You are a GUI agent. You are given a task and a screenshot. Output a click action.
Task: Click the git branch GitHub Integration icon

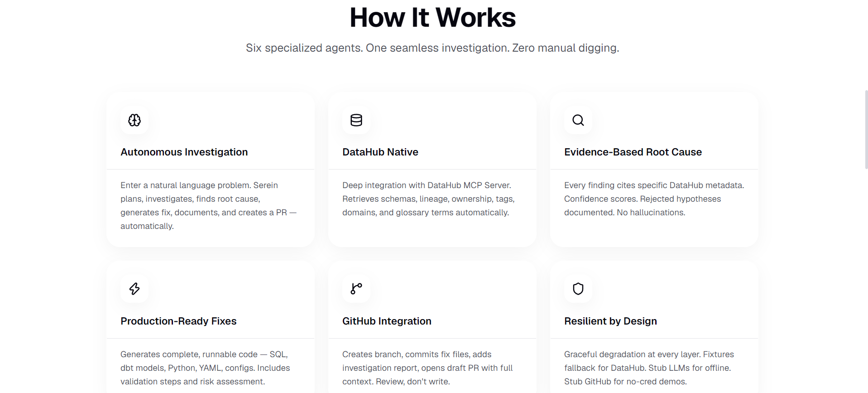coord(356,289)
